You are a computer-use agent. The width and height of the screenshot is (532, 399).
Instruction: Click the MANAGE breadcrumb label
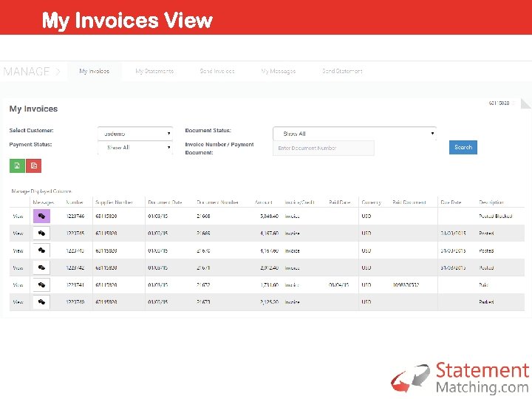coord(27,72)
